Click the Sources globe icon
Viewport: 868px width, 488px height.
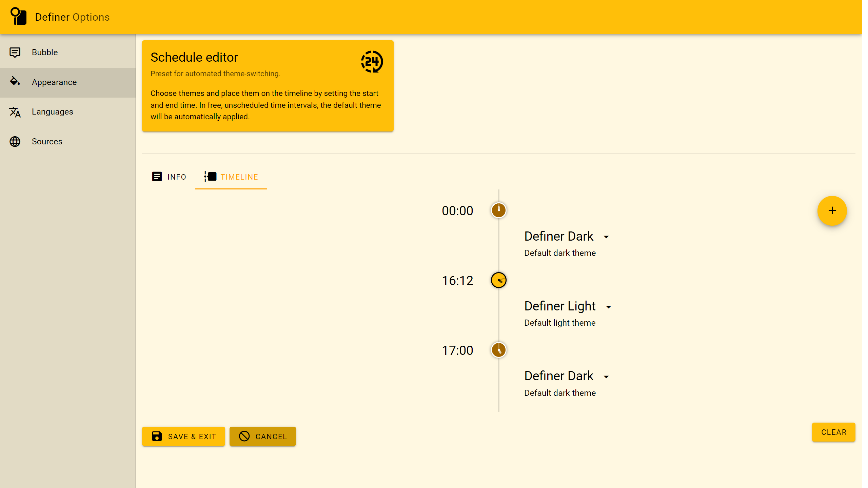(x=15, y=142)
